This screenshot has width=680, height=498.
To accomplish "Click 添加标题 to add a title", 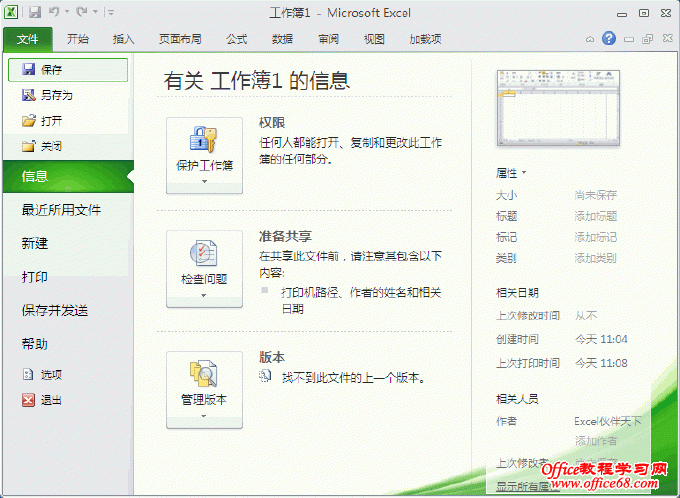I will point(595,216).
